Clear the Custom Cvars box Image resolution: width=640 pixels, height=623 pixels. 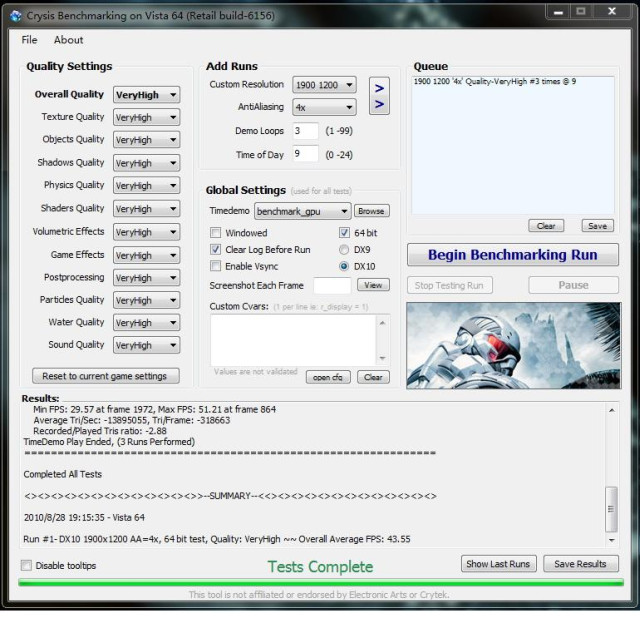coord(373,377)
